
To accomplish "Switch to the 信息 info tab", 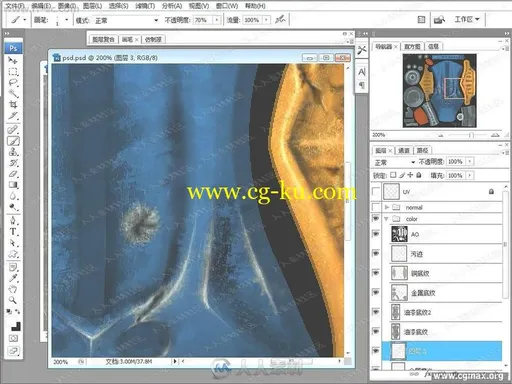I will click(433, 47).
